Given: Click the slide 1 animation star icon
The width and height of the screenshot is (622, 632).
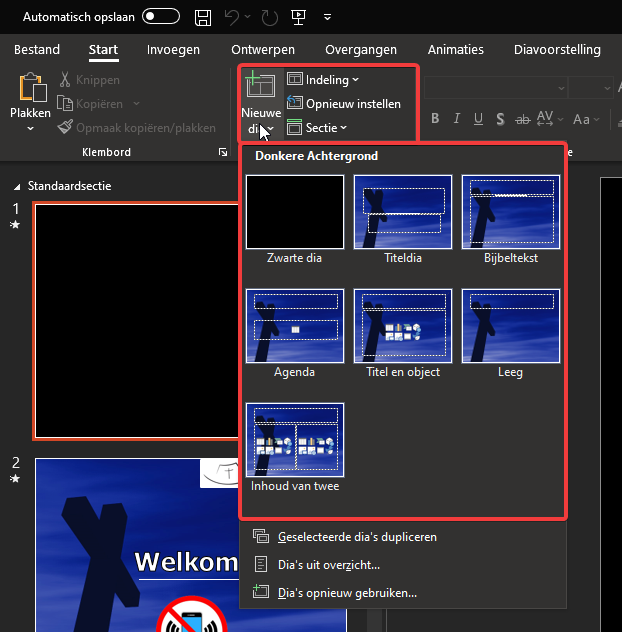Looking at the screenshot, I should (x=15, y=225).
